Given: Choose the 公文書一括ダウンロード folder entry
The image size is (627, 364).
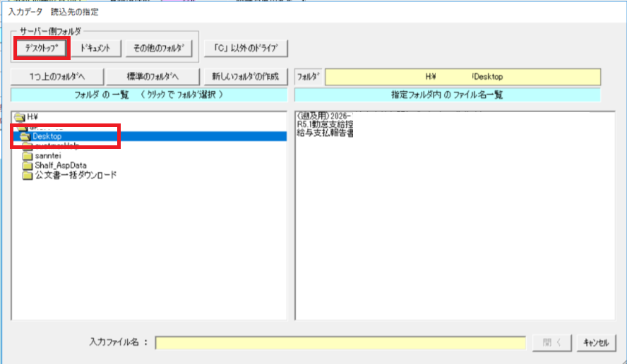Looking at the screenshot, I should point(76,175).
